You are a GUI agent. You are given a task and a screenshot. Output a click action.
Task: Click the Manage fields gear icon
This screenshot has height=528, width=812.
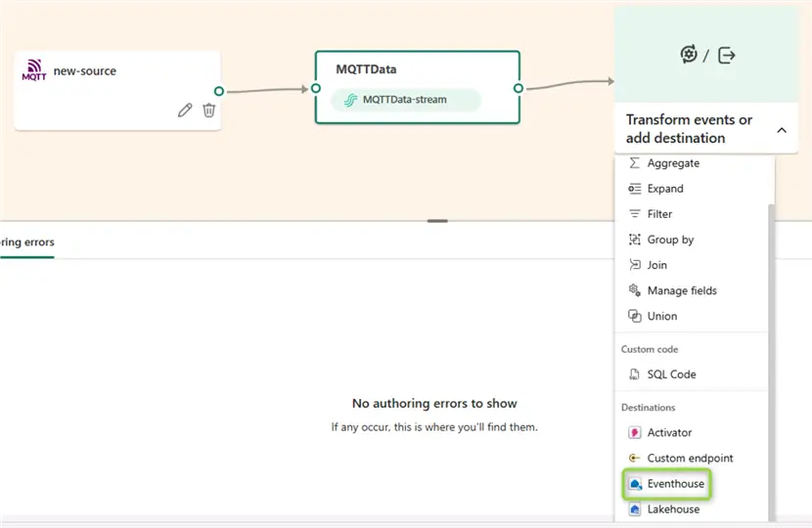coord(634,289)
